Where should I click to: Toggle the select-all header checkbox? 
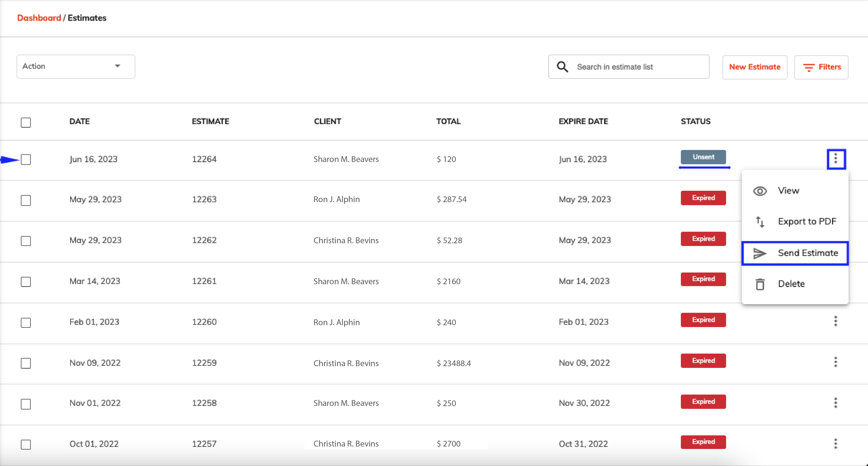[x=26, y=122]
